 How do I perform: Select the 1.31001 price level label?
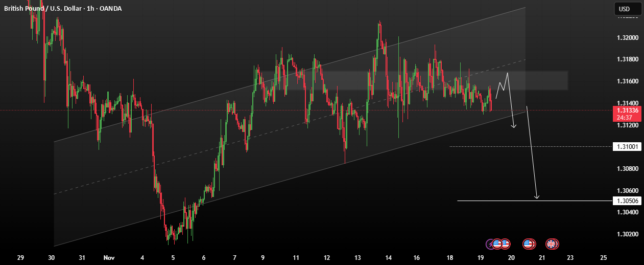point(626,147)
